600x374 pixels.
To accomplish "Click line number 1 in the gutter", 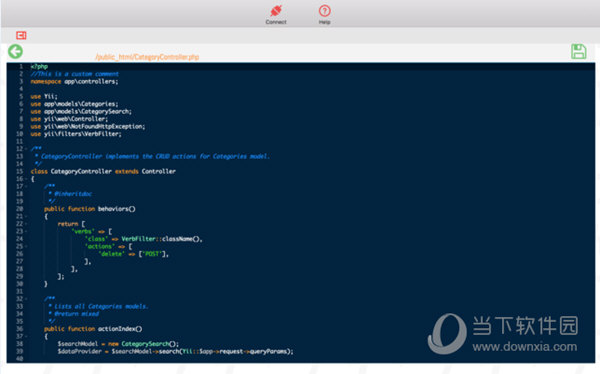I will click(x=21, y=66).
